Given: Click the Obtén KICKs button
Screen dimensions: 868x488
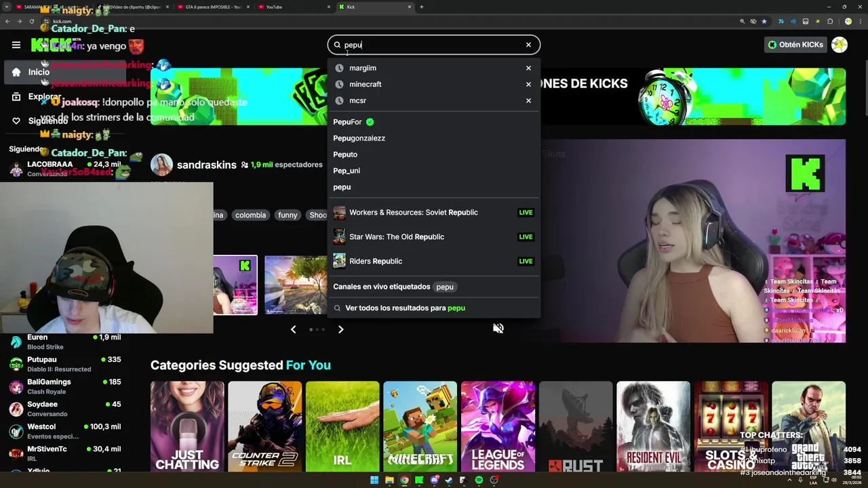Looking at the screenshot, I should coord(795,45).
